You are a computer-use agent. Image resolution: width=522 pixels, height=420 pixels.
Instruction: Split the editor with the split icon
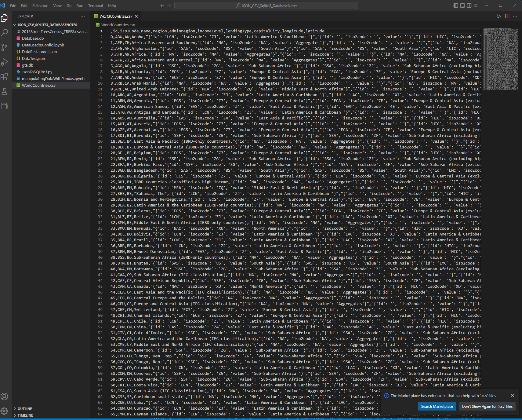click(x=507, y=16)
